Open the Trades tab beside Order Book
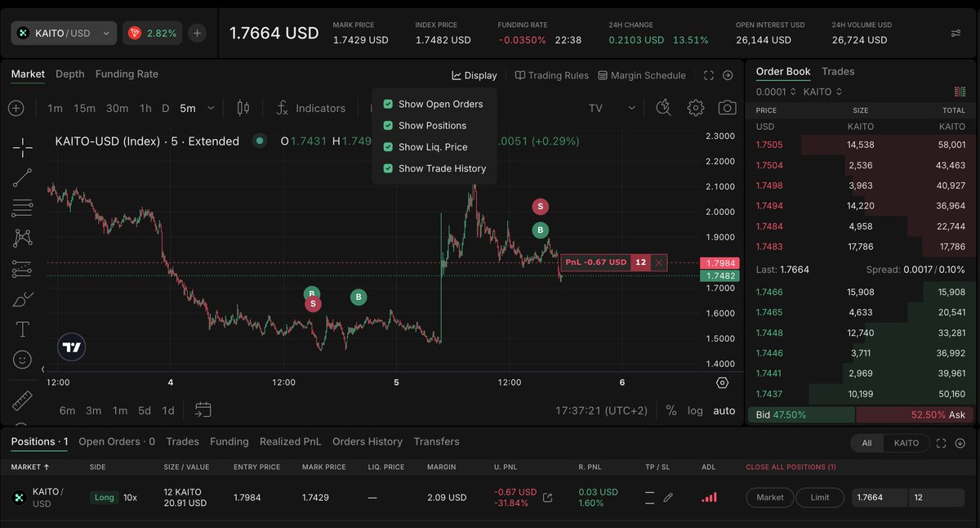This screenshot has height=528, width=980. [838, 71]
